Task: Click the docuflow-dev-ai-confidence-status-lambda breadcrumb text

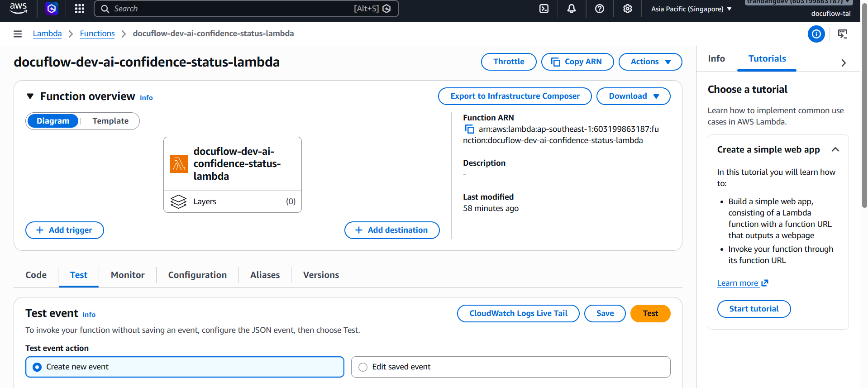Action: 213,34
